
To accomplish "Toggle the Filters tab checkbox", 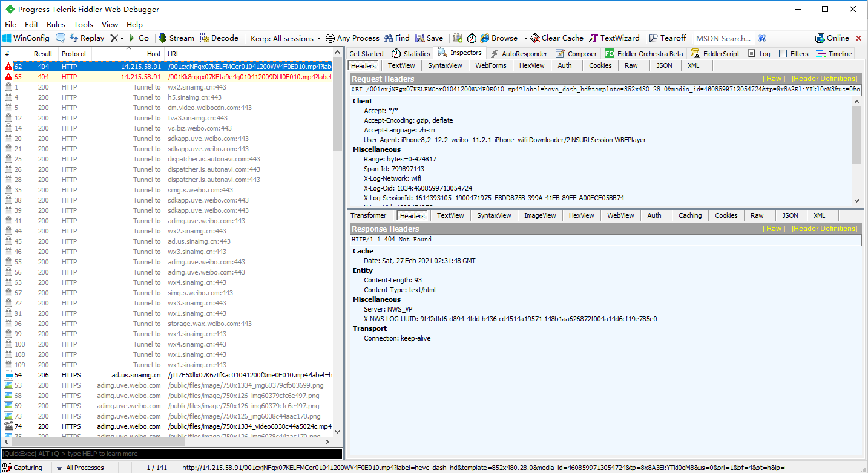I will click(x=783, y=54).
